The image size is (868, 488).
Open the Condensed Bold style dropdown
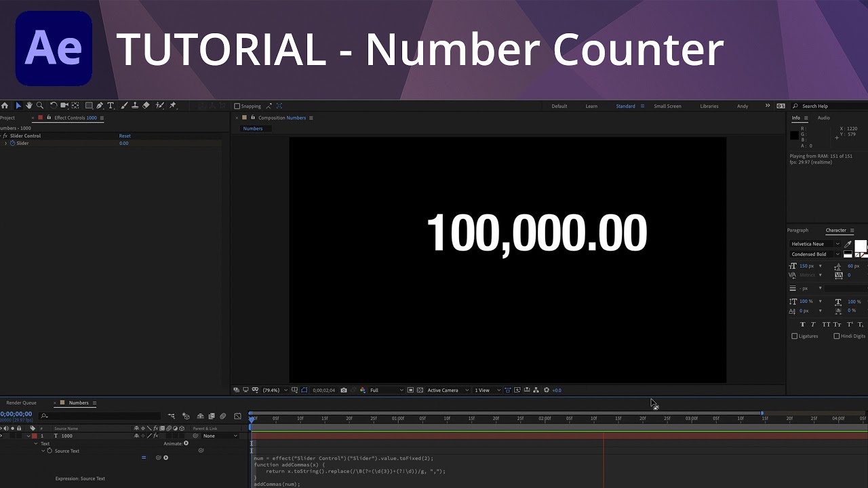pos(815,254)
